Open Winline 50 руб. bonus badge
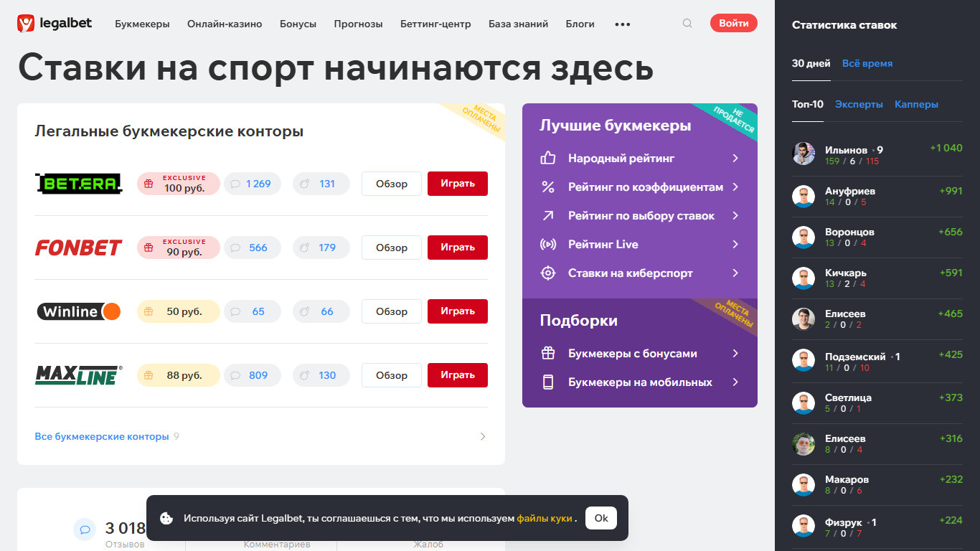 [179, 311]
